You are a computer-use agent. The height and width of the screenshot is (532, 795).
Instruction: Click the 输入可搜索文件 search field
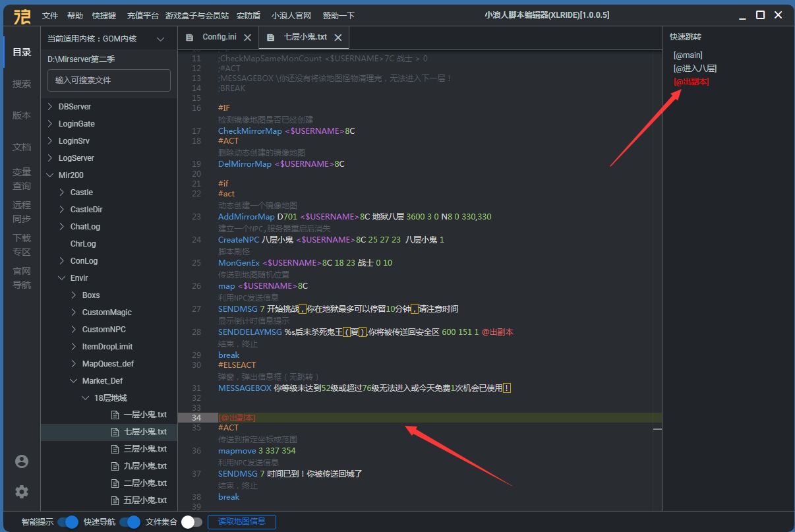point(109,80)
